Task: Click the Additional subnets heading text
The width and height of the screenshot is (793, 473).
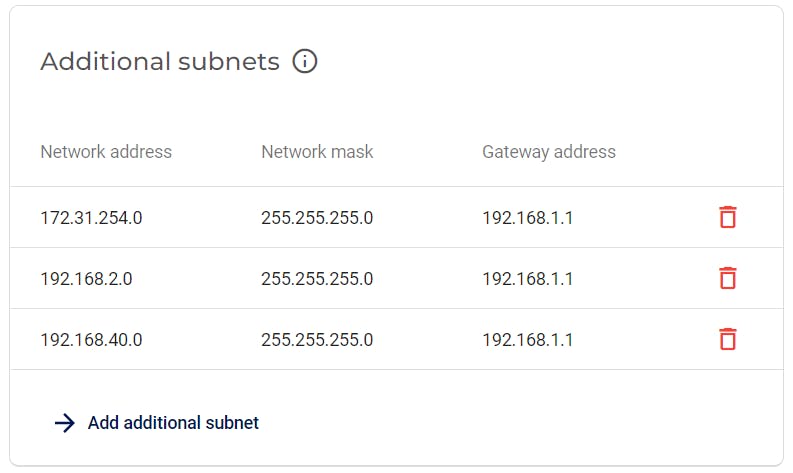Action: pos(160,62)
